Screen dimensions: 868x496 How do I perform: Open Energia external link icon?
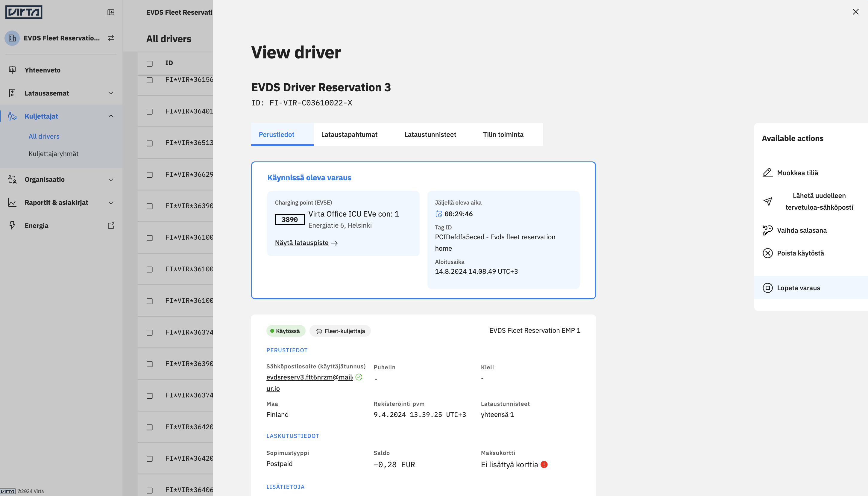click(x=111, y=226)
